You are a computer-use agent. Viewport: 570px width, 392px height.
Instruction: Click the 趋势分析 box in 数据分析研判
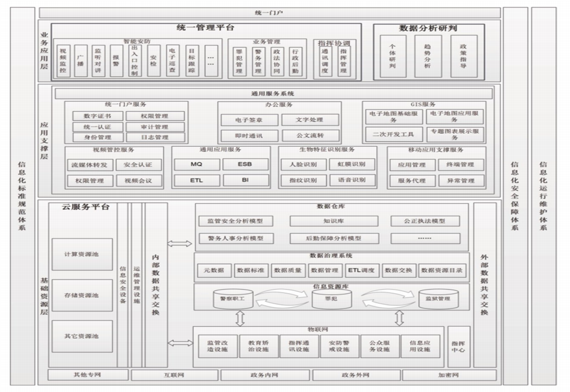(427, 56)
